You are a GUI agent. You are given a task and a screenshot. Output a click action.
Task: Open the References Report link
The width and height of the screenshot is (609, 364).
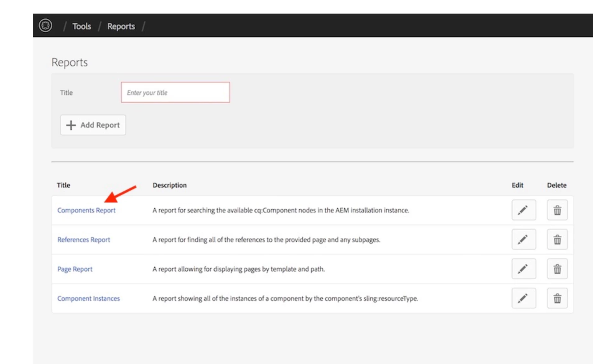click(84, 240)
